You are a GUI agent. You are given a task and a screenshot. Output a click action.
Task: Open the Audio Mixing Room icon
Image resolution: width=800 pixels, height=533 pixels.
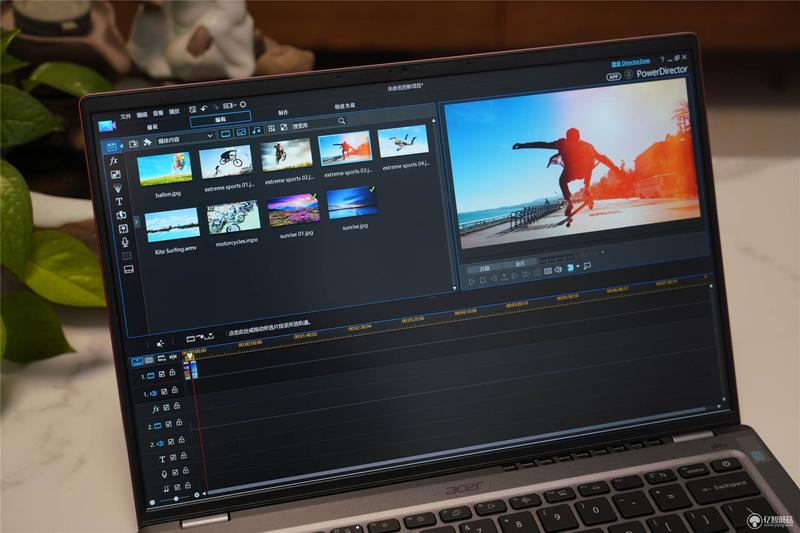click(123, 229)
